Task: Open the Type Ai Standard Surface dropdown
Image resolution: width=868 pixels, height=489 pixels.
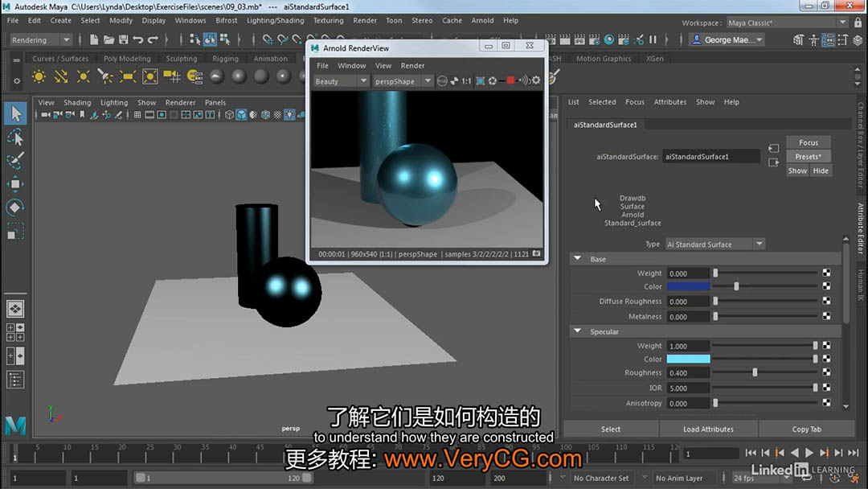Action: (714, 244)
